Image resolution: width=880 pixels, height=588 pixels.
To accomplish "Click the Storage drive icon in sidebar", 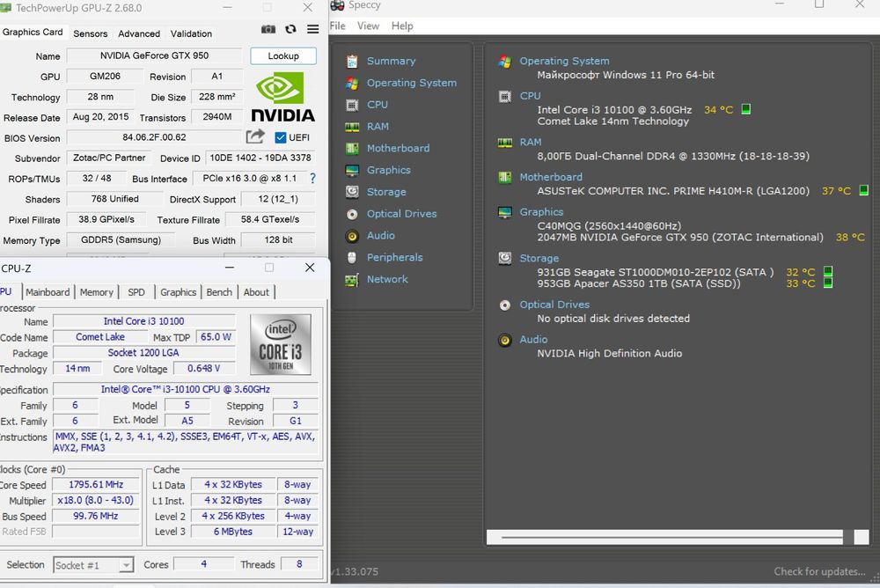I will point(352,192).
